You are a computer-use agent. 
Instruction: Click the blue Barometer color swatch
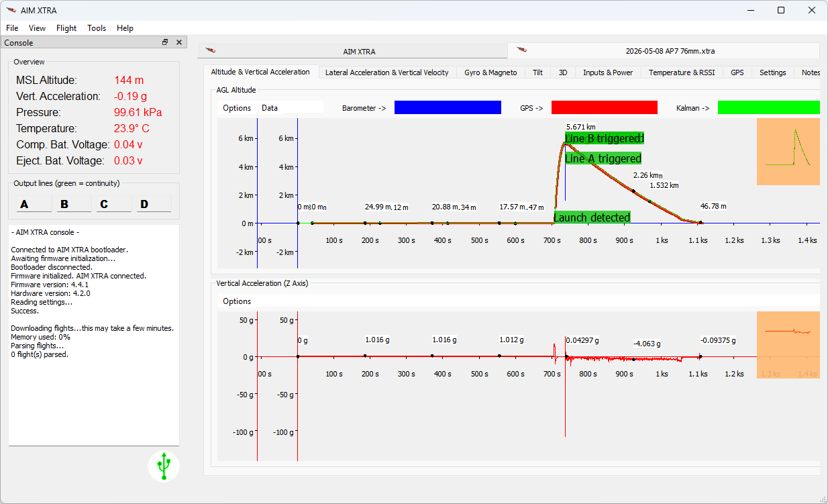coord(448,107)
